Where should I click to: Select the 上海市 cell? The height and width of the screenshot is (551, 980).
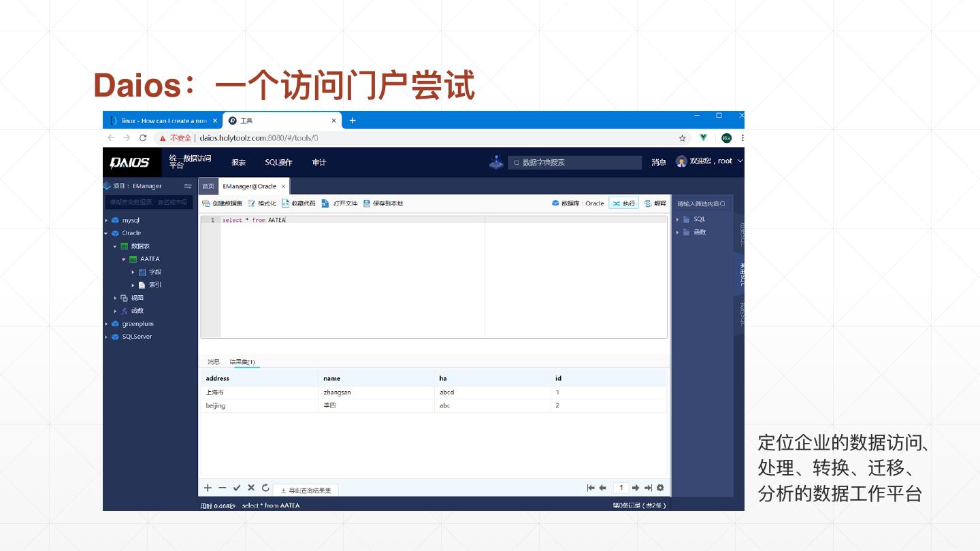(259, 393)
